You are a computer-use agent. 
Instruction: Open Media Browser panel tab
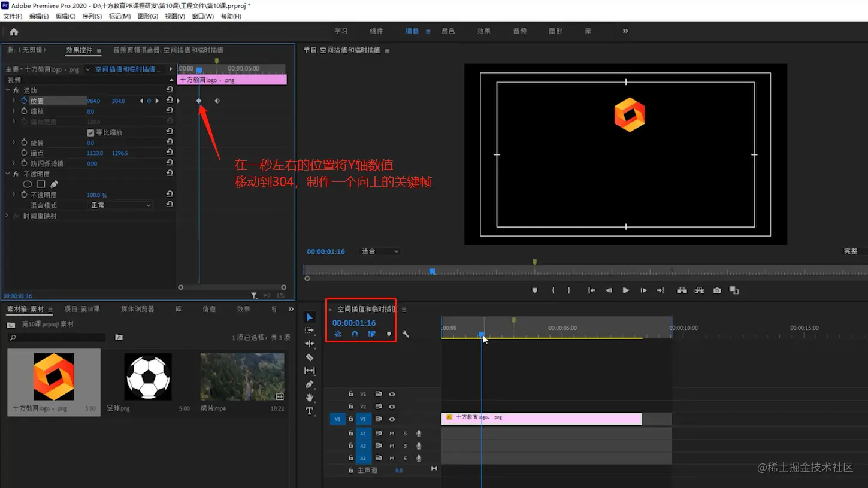138,309
